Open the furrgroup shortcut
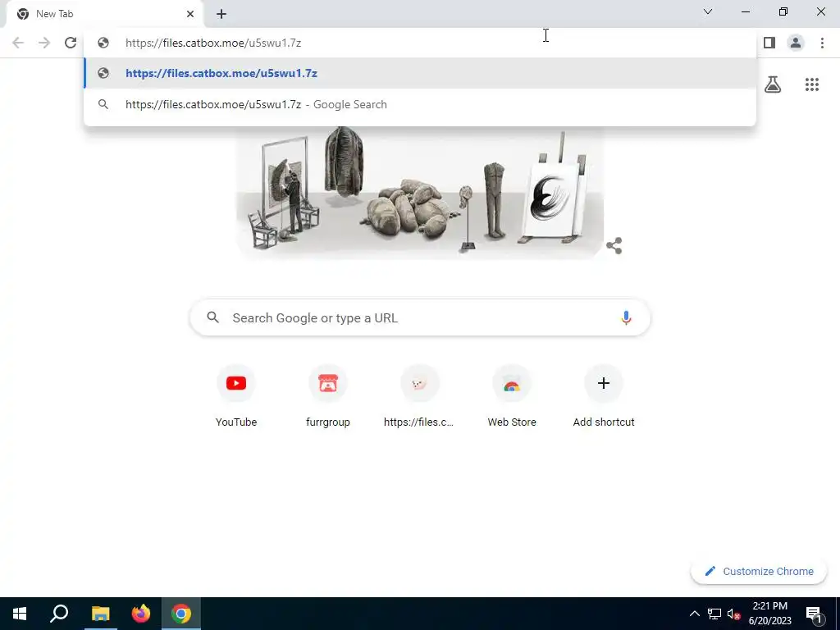This screenshot has width=840, height=630. [328, 395]
